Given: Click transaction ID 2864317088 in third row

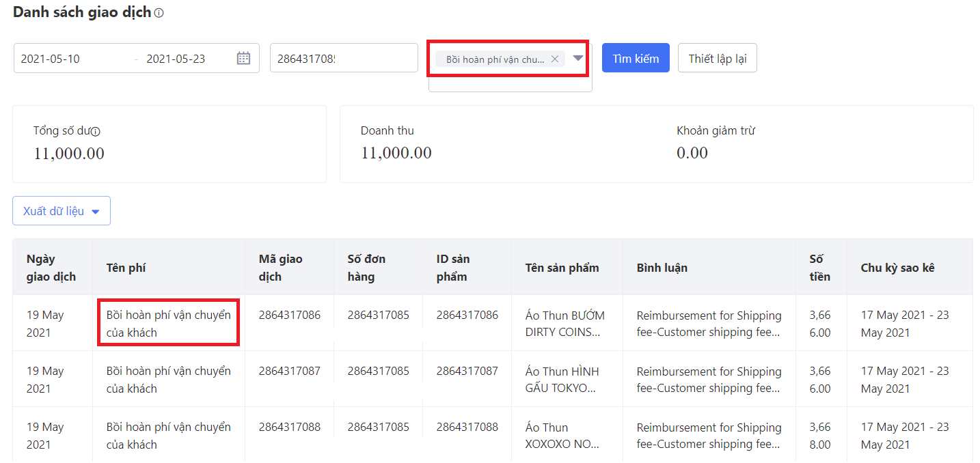Looking at the screenshot, I should point(289,427).
